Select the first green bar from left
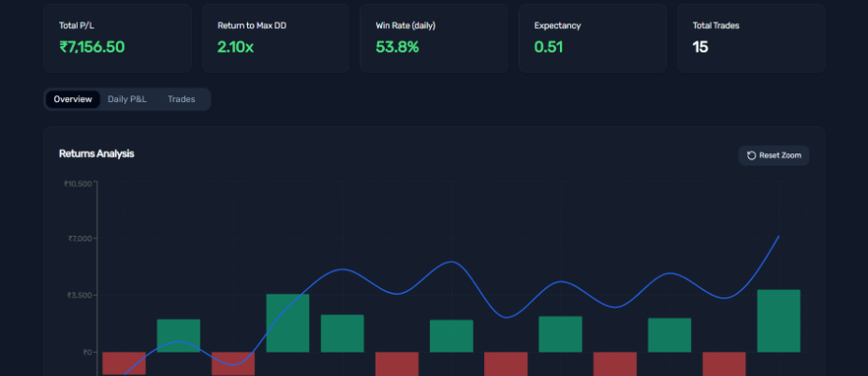The height and width of the screenshot is (376, 868). point(178,336)
